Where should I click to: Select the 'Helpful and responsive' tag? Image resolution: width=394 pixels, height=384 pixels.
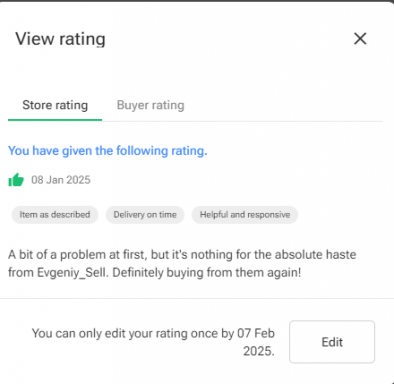[245, 214]
